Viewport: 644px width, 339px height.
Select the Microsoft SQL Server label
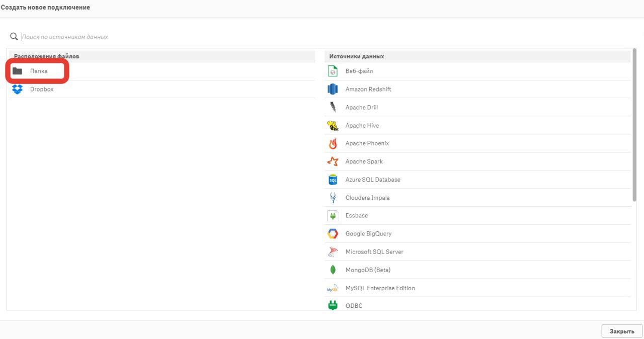374,252
